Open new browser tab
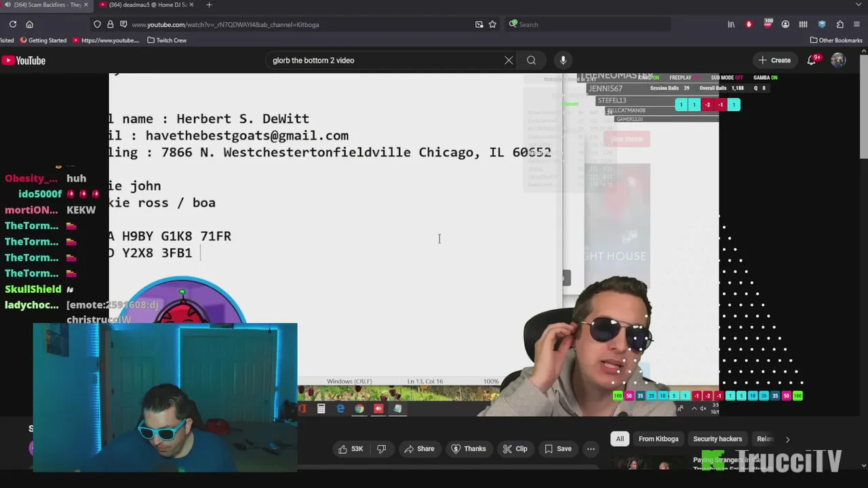The width and height of the screenshot is (868, 488). click(209, 5)
